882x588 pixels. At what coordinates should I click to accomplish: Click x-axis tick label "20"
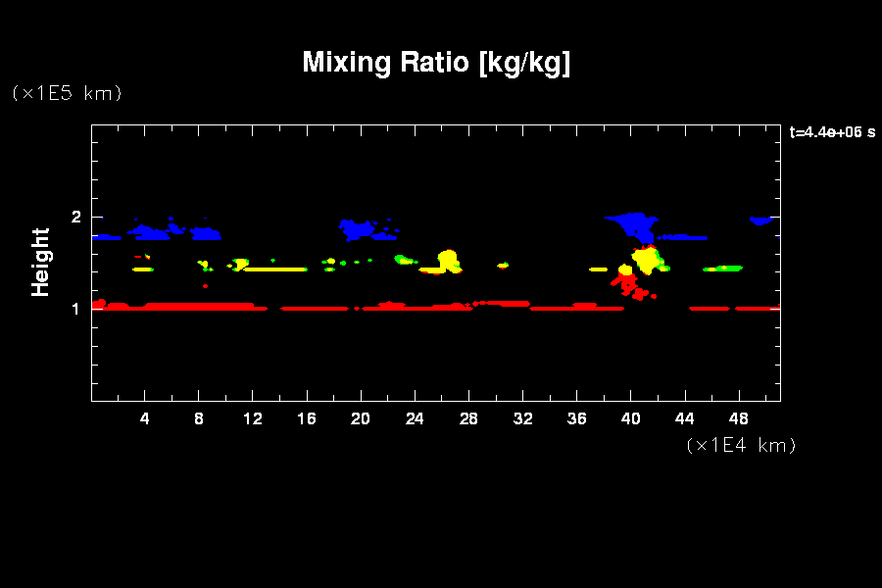[361, 419]
